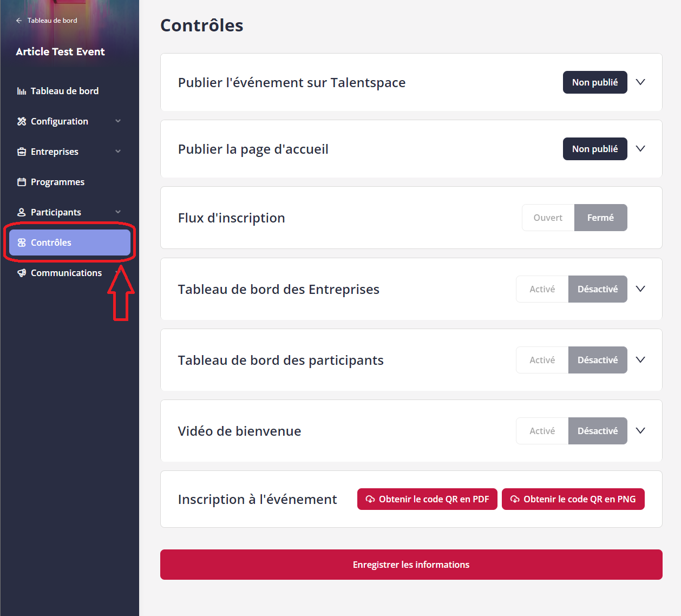
Task: Click the Programmes calendar icon
Action: 22,182
